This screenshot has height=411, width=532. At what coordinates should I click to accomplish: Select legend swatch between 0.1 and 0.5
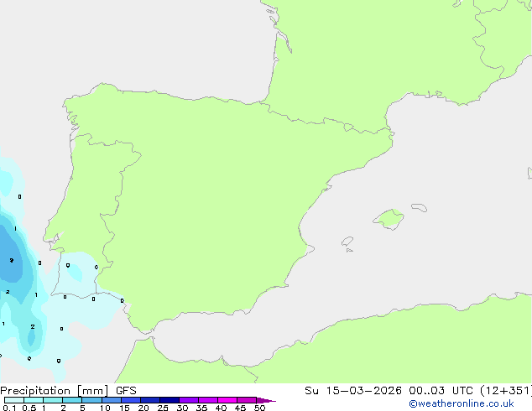coord(14,400)
